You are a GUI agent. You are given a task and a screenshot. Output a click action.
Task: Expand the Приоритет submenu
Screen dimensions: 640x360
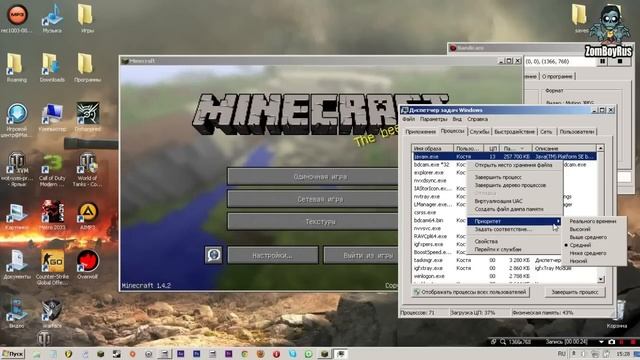(x=513, y=221)
